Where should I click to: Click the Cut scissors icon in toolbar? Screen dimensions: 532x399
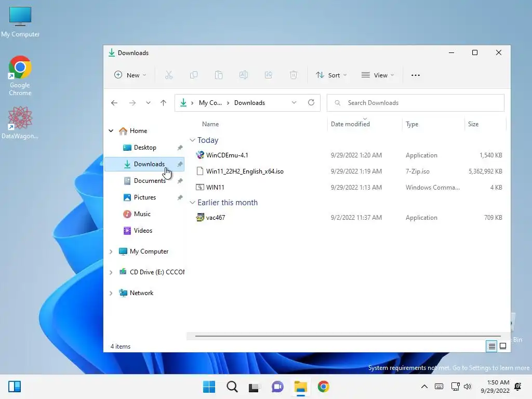pos(169,75)
